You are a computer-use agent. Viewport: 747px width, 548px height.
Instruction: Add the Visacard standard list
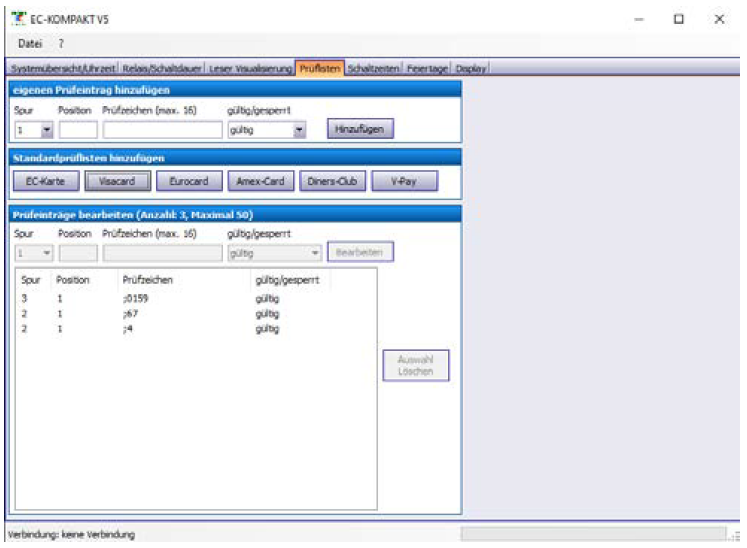coord(118,181)
